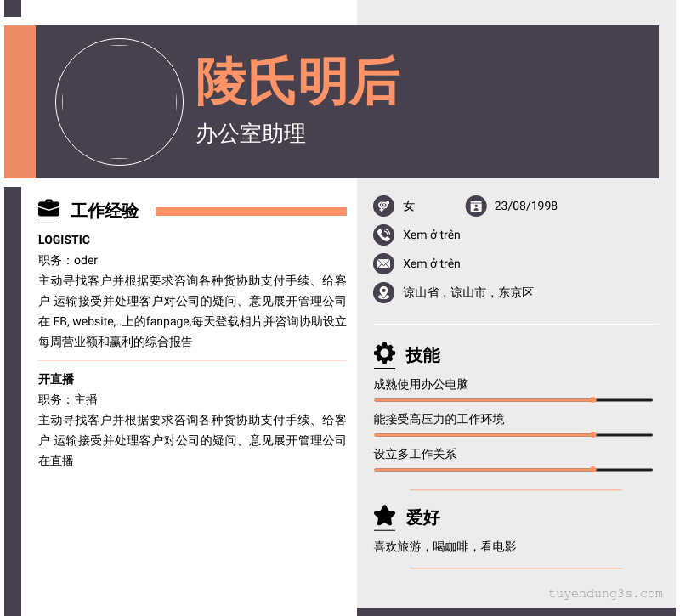The width and height of the screenshot is (680, 616).
Task: Click Xem ở trên beside phone icon
Action: click(432, 235)
